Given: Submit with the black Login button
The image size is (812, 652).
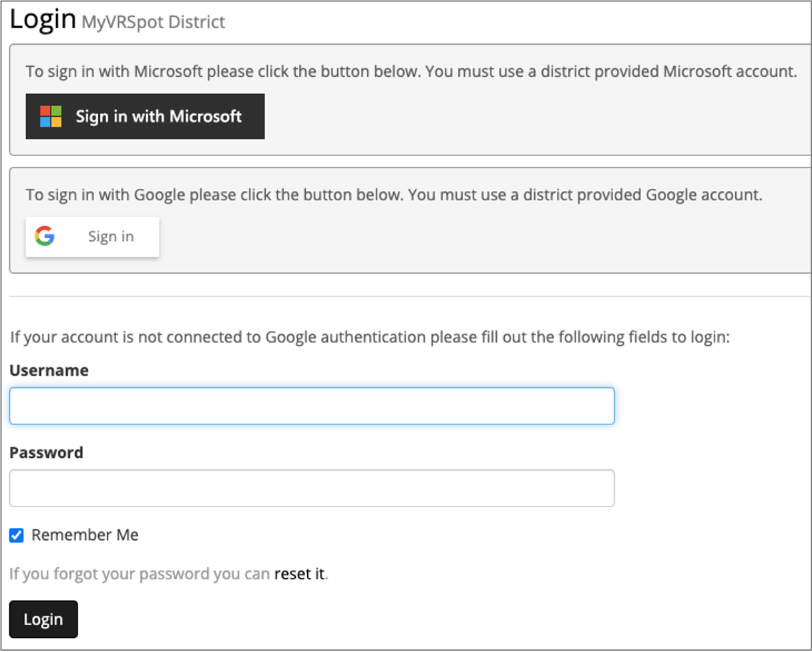Looking at the screenshot, I should 43,619.
